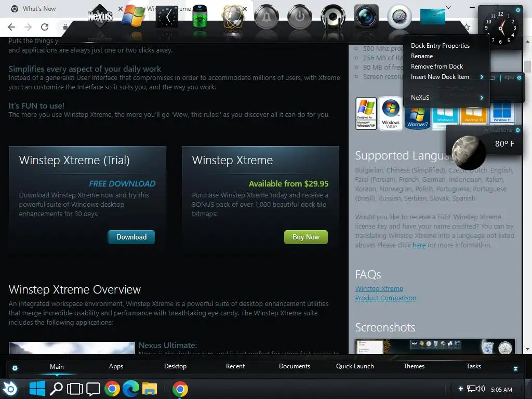The image size is (532, 399).
Task: Click the shelf settings gear icon
Action: point(15,368)
